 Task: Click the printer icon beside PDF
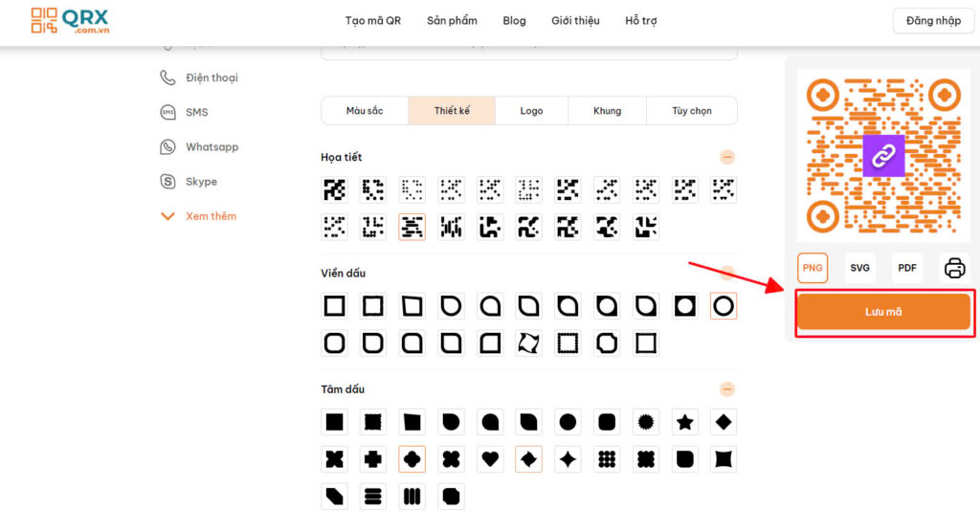click(954, 268)
